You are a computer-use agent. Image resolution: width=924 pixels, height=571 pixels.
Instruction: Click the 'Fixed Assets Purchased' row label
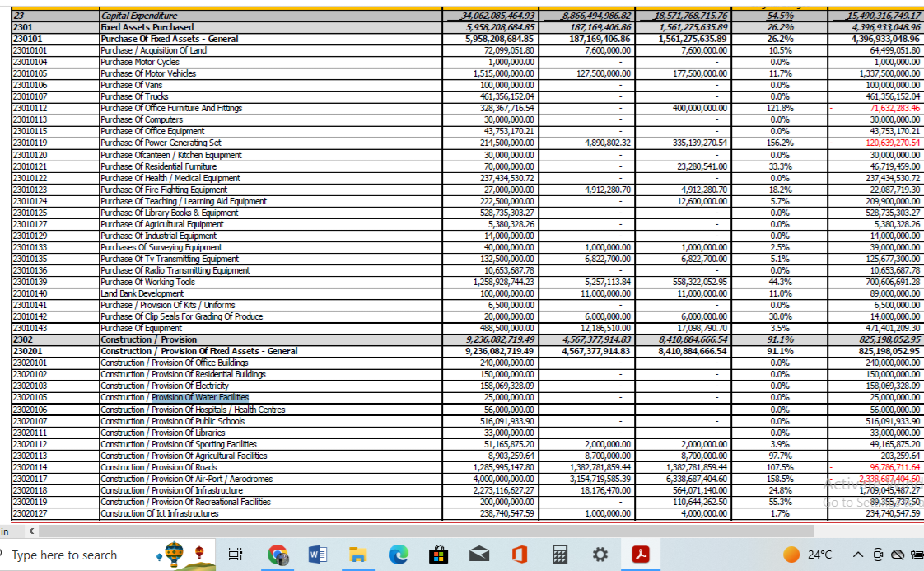tap(147, 27)
